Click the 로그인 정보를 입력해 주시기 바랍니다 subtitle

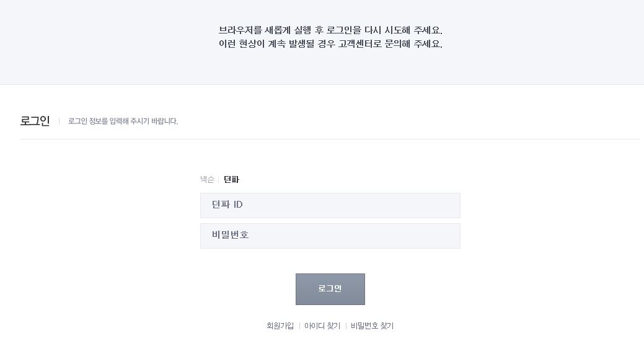123,121
